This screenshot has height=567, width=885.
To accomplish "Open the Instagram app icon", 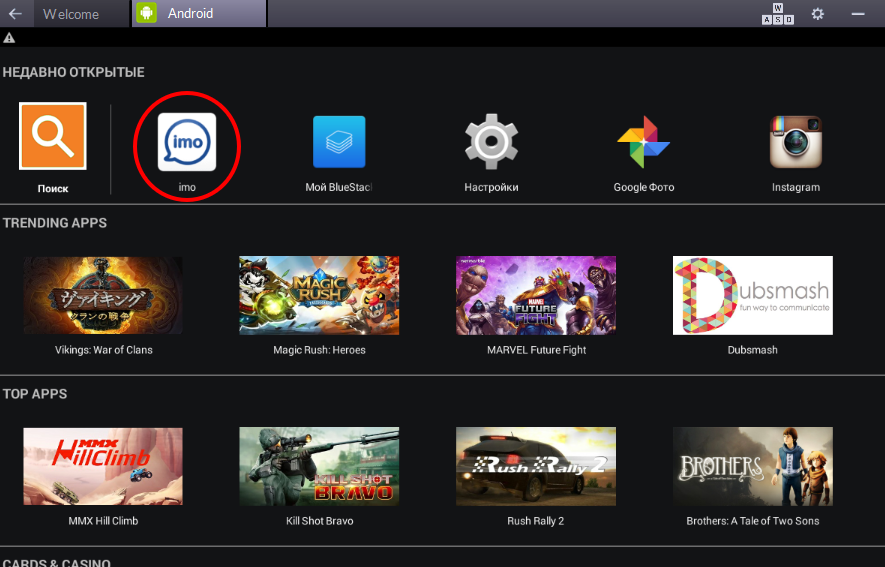I will pyautogui.click(x=795, y=142).
